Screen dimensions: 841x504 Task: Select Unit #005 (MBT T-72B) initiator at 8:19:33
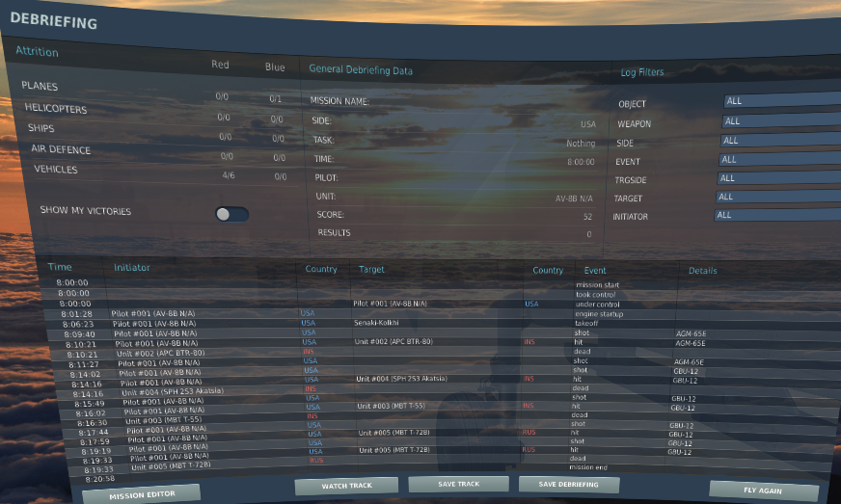click(x=171, y=465)
